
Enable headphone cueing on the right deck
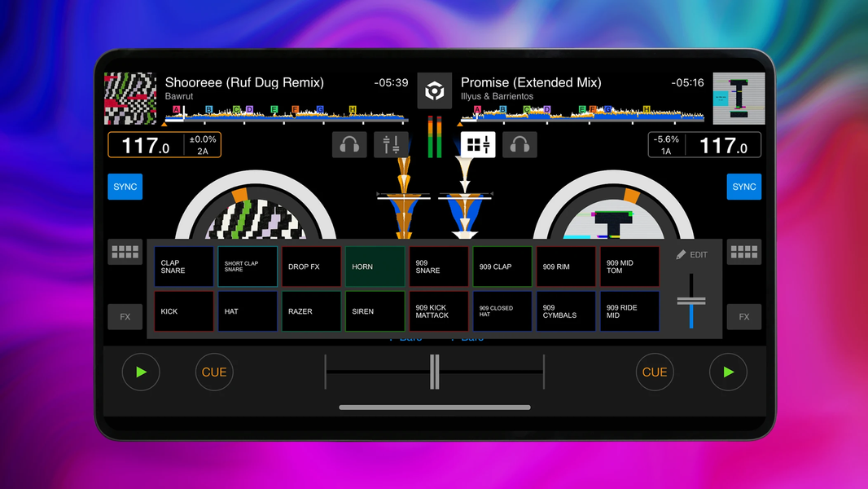click(x=519, y=144)
